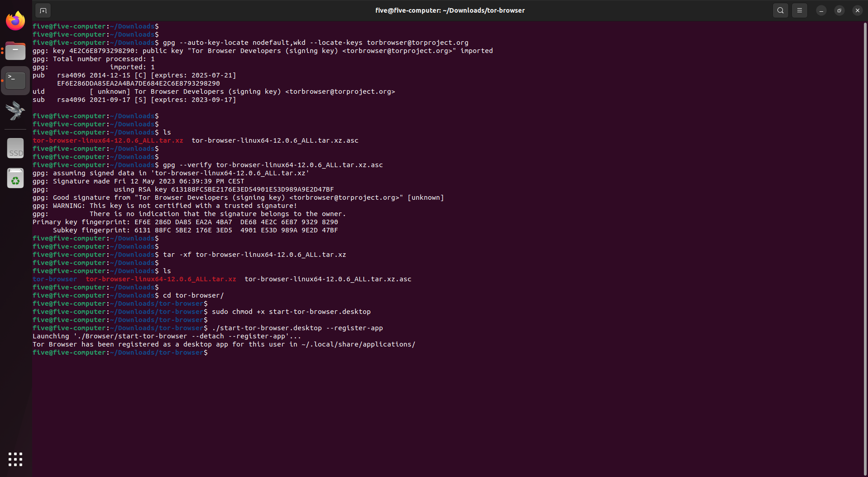Screen dimensions: 868x477
Task: Click the 'Tor Browser has been registered' line
Action: 224,344
